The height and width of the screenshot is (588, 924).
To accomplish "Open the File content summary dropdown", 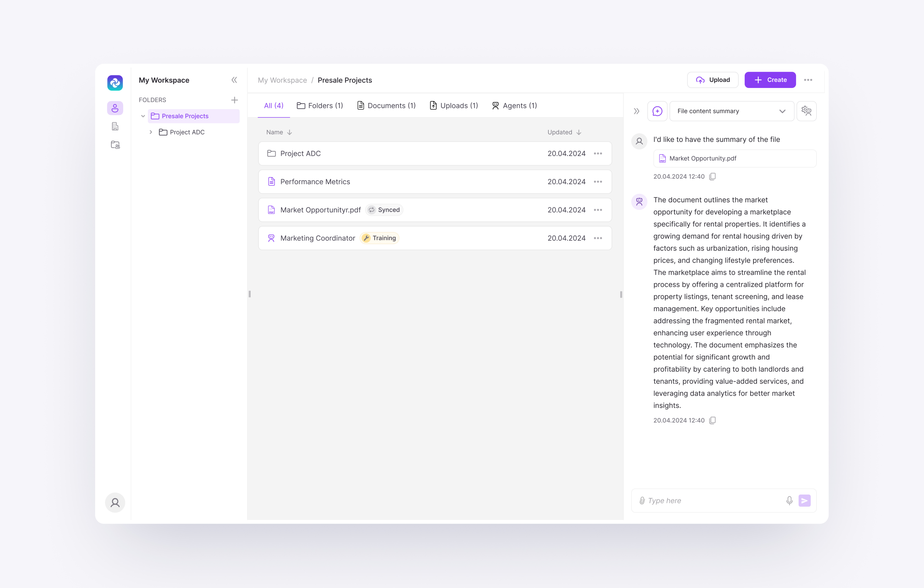I will tap(731, 111).
